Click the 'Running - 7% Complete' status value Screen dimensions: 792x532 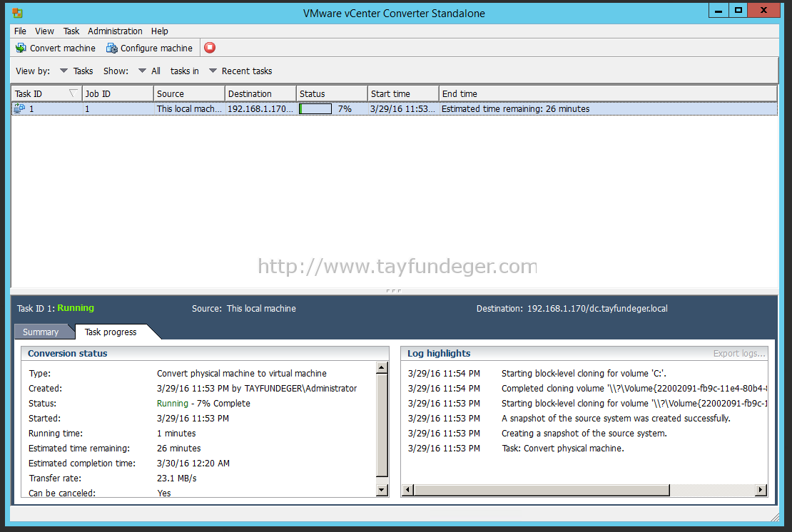(203, 404)
